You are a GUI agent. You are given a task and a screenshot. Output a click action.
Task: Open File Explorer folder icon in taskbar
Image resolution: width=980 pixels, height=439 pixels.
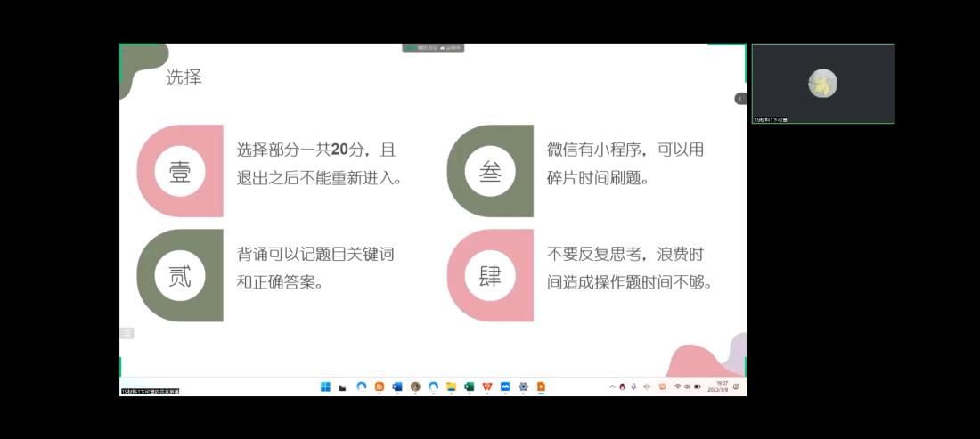451,386
